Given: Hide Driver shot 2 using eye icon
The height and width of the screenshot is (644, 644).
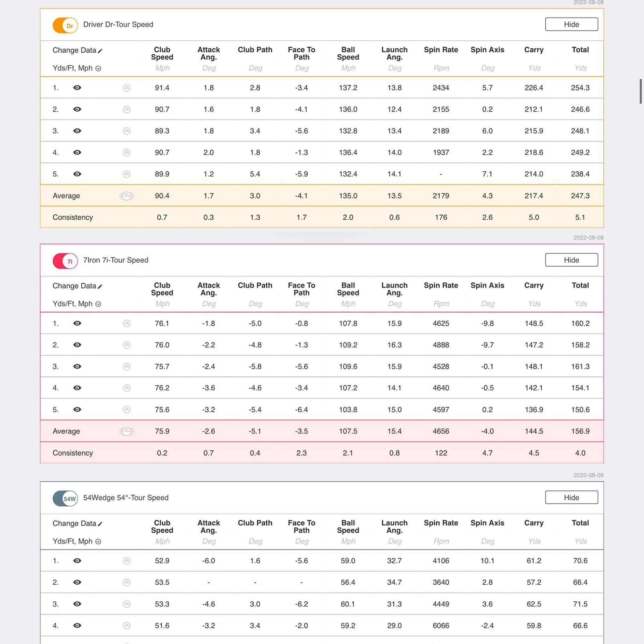Looking at the screenshot, I should [77, 109].
